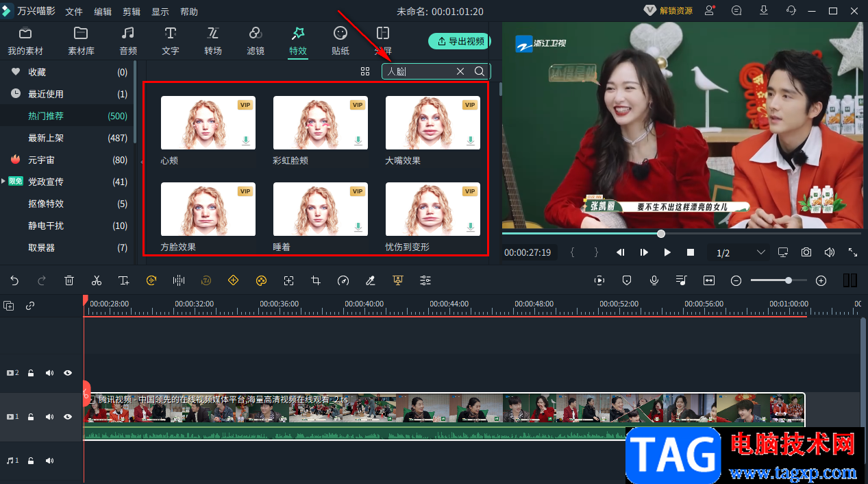
Task: Take a snapshot with the camera icon
Action: point(806,252)
